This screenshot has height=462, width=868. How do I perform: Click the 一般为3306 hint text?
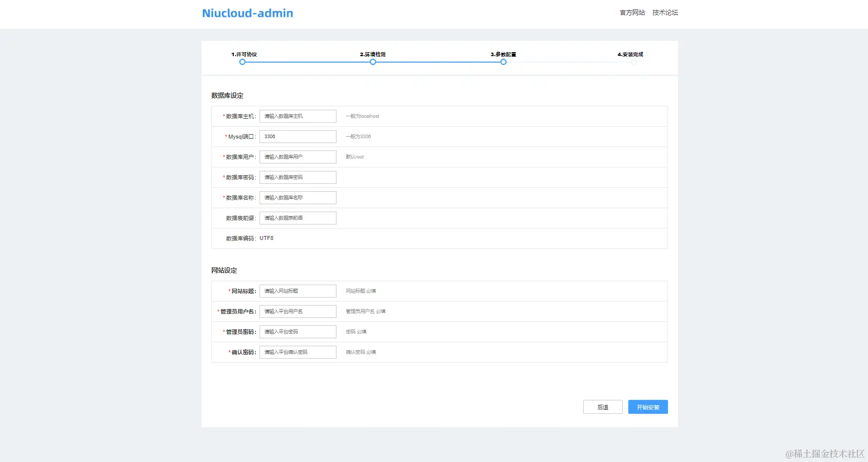[x=358, y=137]
